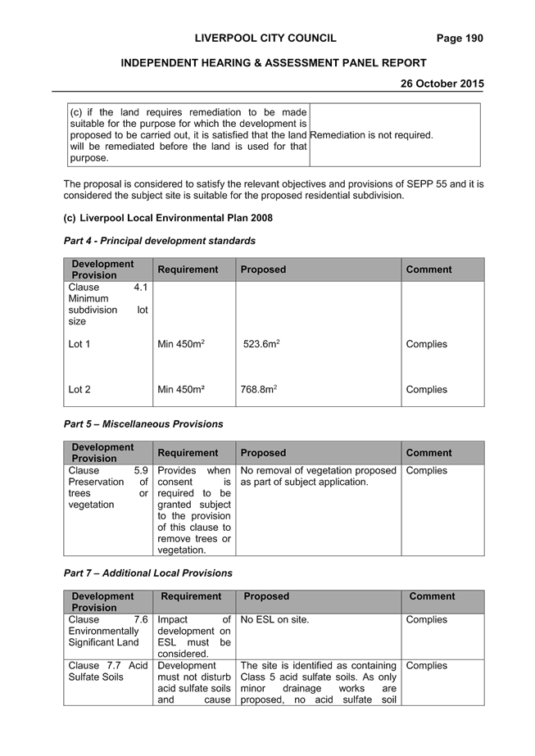
Task: Click the '768.8m²' proposed value for Lot 2
Action: tap(259, 389)
